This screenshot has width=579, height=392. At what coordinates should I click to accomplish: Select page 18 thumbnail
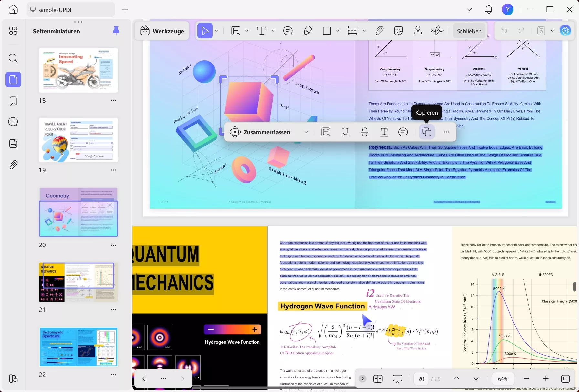tap(78, 70)
